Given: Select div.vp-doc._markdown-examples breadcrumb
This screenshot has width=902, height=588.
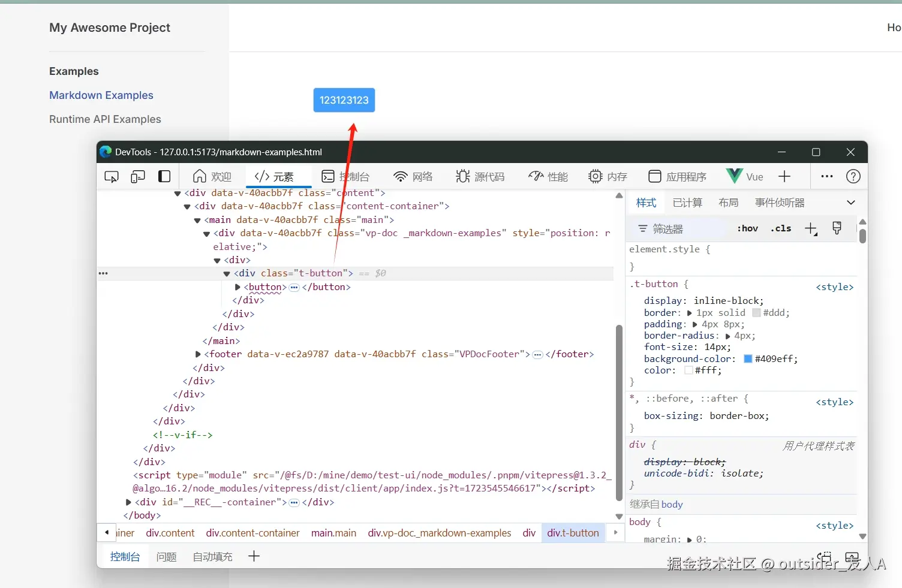Looking at the screenshot, I should [x=440, y=533].
